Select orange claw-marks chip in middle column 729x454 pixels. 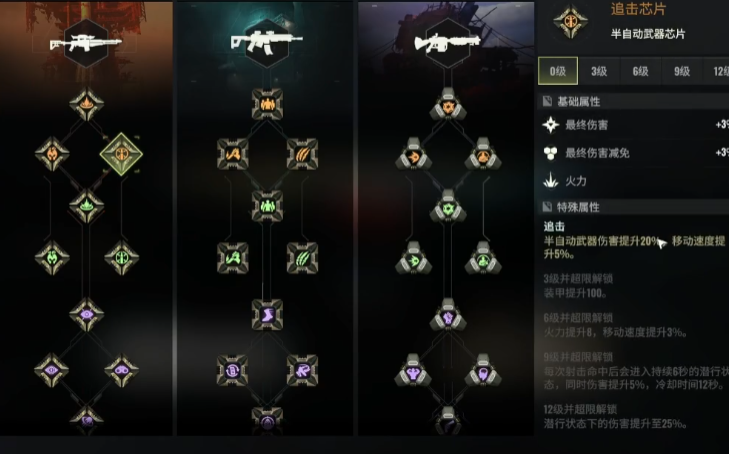tap(302, 154)
